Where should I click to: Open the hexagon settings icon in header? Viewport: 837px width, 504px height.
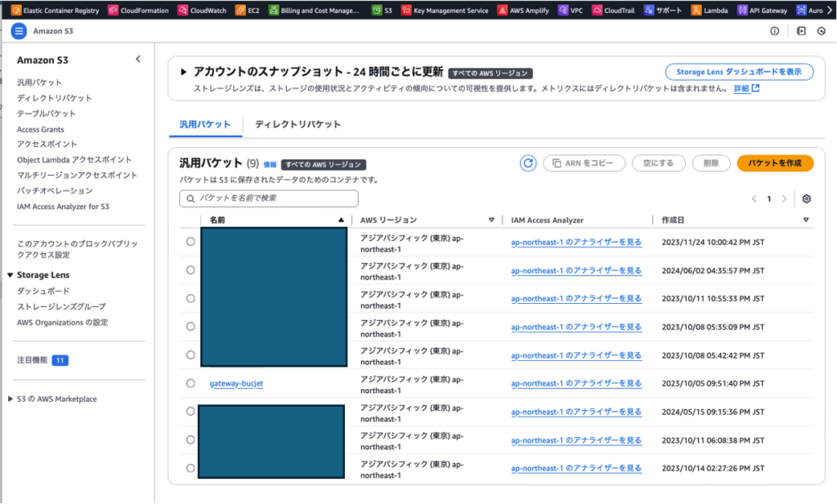click(821, 31)
